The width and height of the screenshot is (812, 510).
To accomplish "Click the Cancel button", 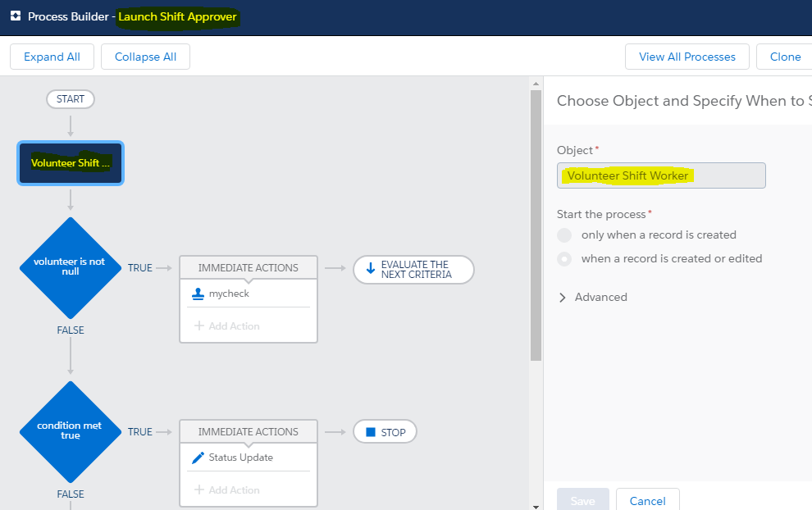I will (647, 500).
